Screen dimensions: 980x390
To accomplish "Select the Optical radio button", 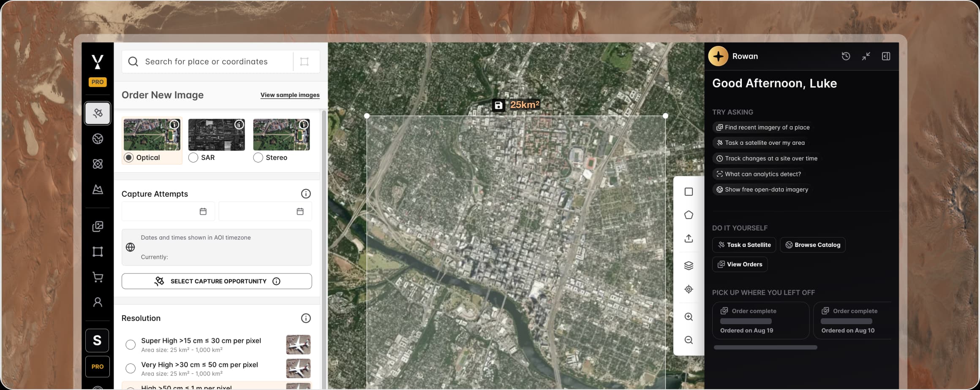I will click(x=129, y=157).
